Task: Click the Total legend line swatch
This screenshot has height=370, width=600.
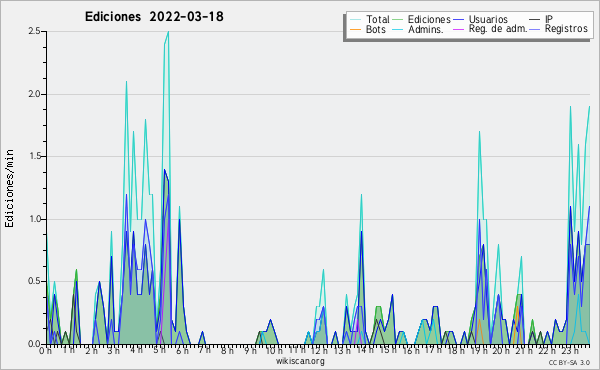Action: pyautogui.click(x=355, y=20)
